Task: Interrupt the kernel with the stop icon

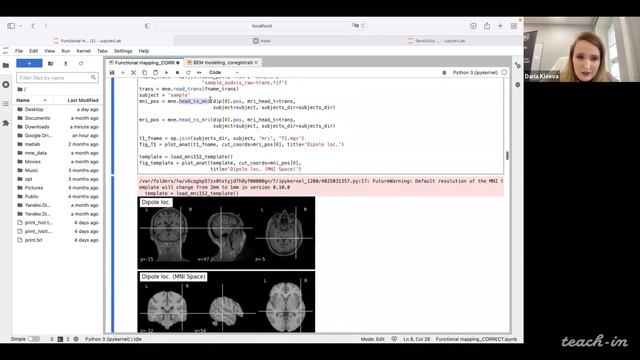Action: [x=177, y=73]
